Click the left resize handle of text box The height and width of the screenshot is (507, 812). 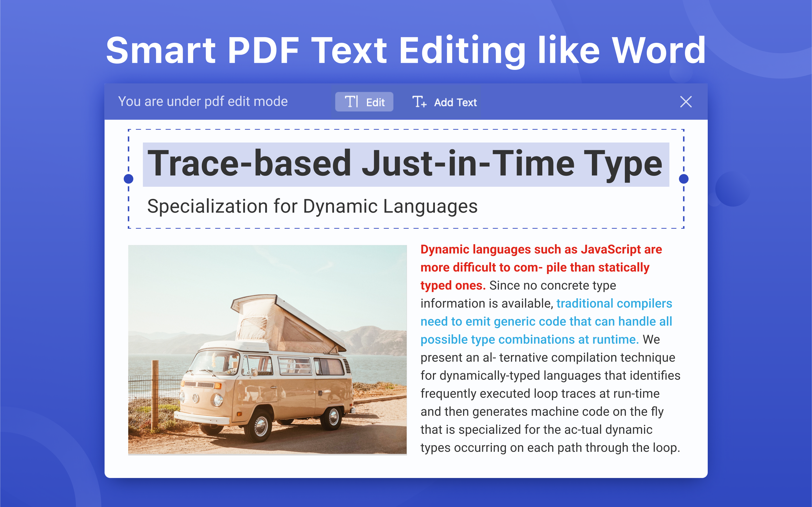click(x=129, y=179)
